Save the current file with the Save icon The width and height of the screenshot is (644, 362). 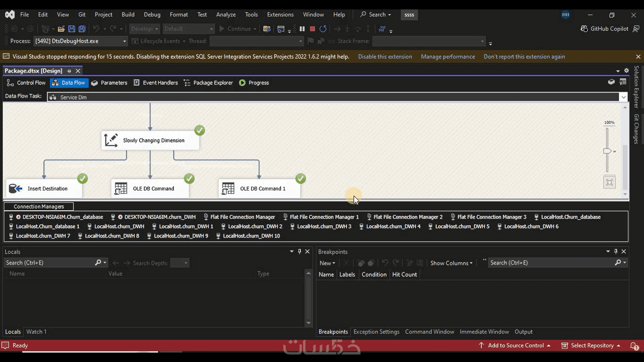(72, 29)
